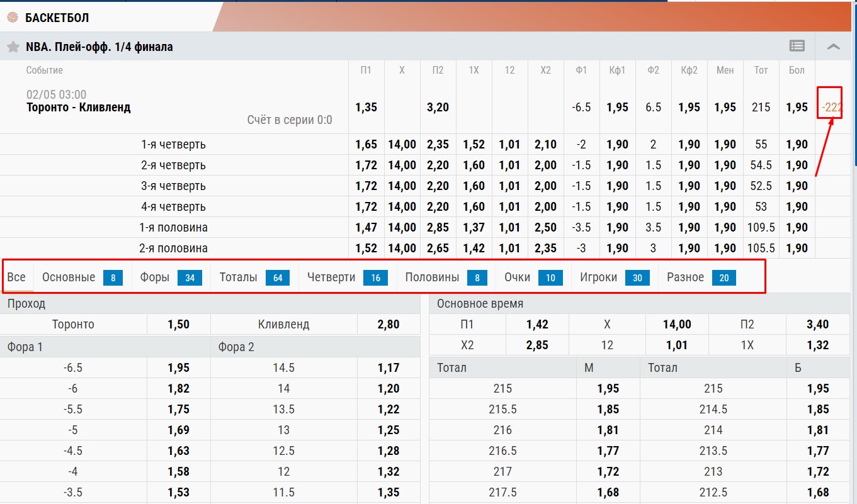Switch to the Очки tab

(x=533, y=277)
